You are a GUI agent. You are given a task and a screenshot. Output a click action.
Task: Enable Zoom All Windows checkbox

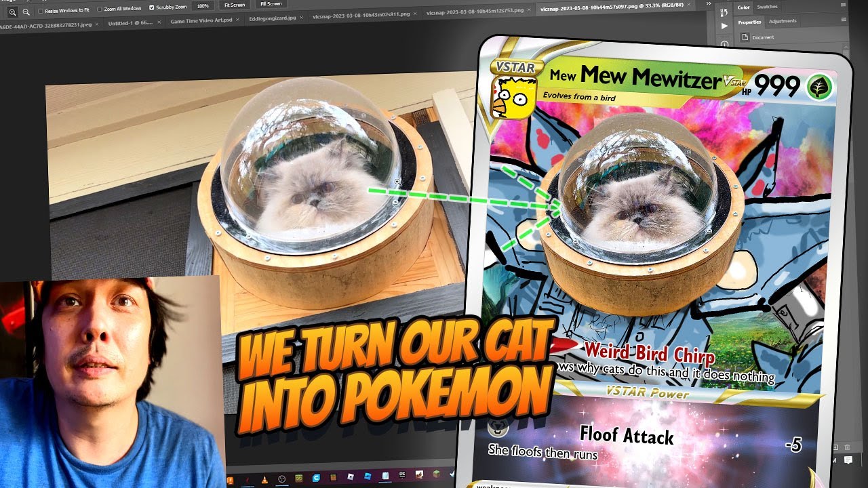(x=100, y=9)
